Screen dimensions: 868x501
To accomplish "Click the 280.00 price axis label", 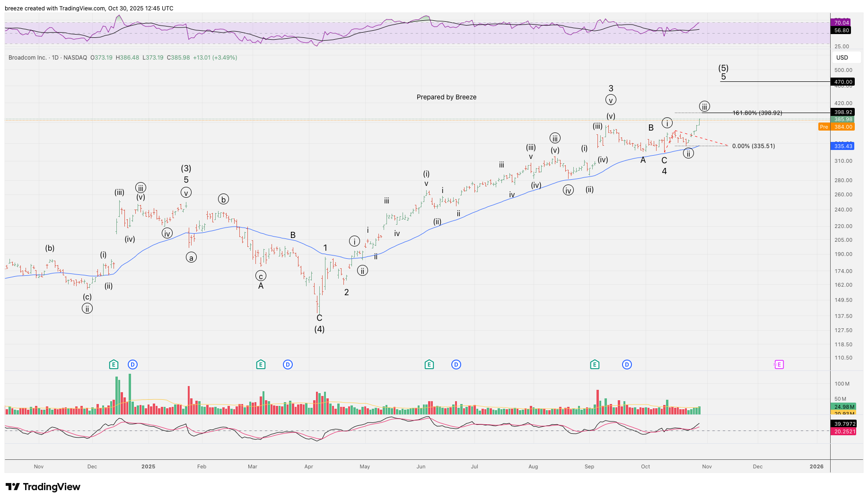I will pyautogui.click(x=843, y=180).
